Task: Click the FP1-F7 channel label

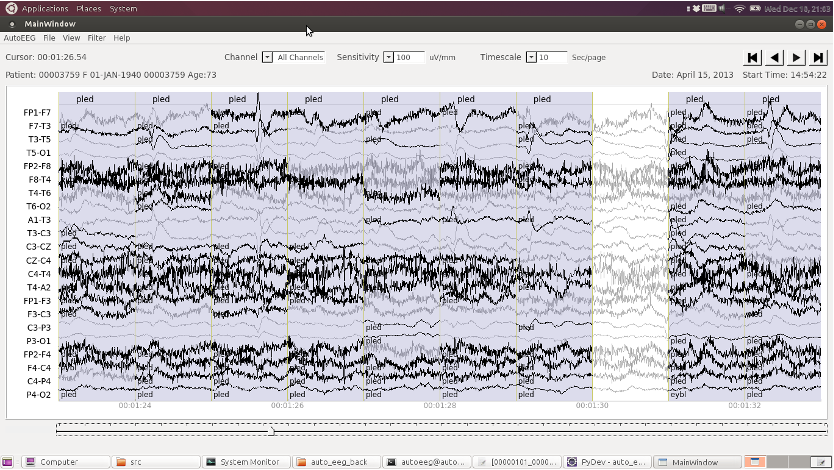Action: pyautogui.click(x=37, y=113)
